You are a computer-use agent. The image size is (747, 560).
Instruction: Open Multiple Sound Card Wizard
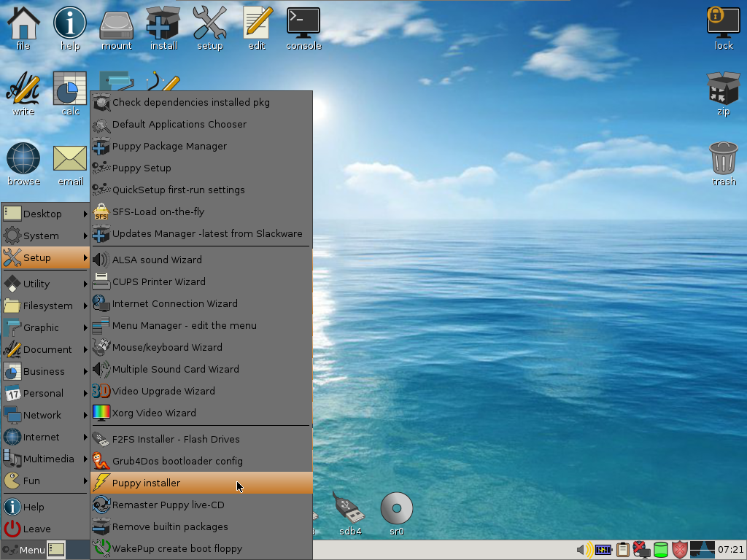click(x=201, y=370)
